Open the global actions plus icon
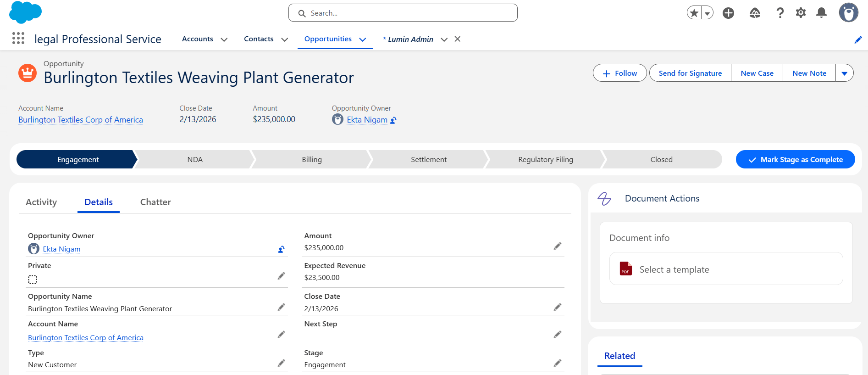The width and height of the screenshot is (868, 375). click(x=728, y=13)
